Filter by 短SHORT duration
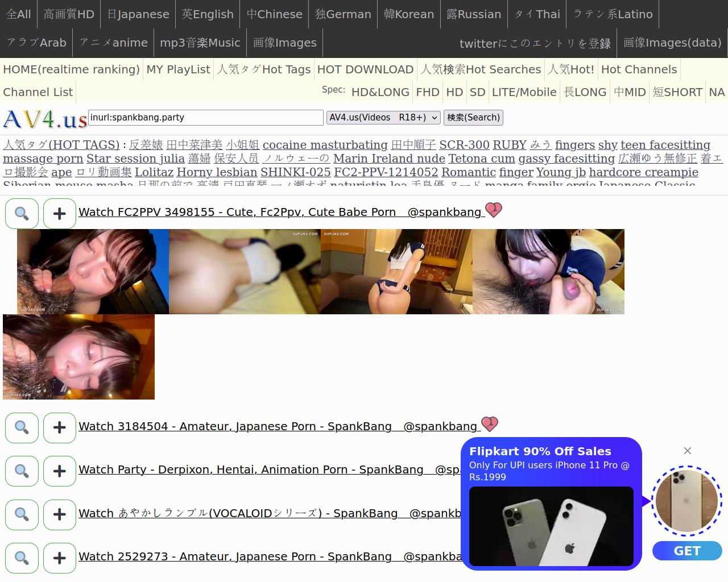The height and width of the screenshot is (582, 728). 678,92
